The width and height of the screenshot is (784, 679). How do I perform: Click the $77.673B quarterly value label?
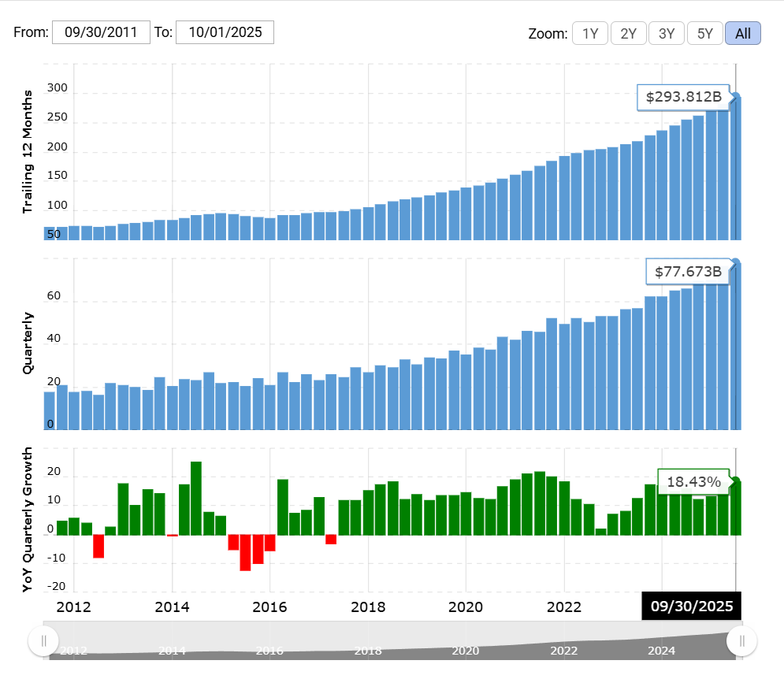click(x=688, y=272)
